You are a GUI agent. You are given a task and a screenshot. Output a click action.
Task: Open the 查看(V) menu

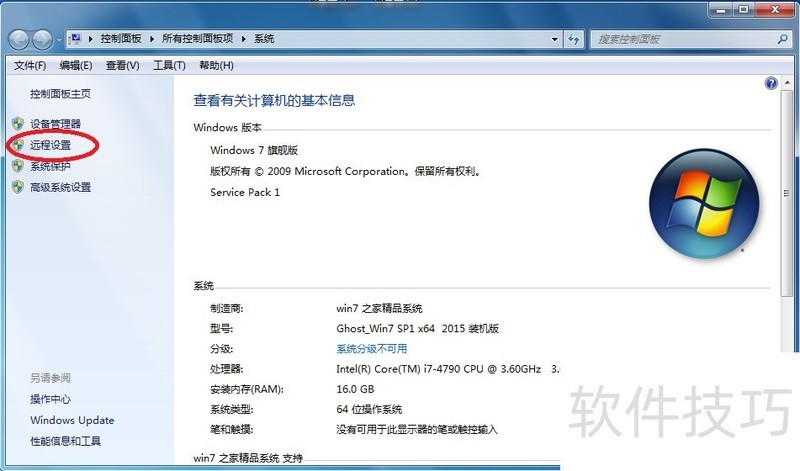click(122, 65)
